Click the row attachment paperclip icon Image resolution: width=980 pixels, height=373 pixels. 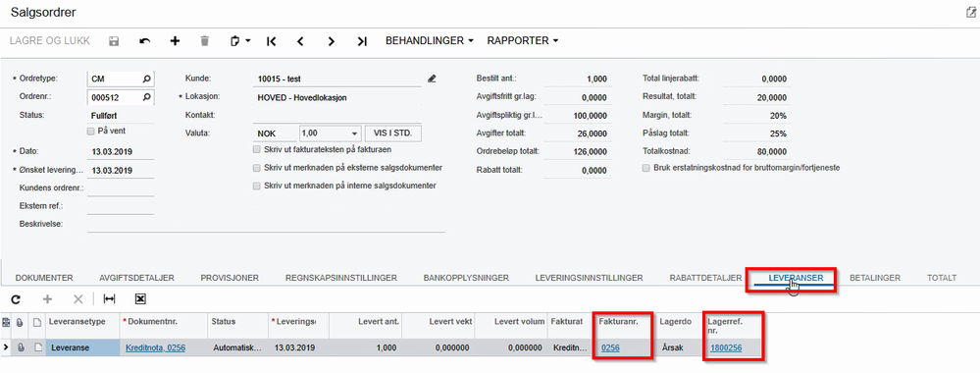22,347
